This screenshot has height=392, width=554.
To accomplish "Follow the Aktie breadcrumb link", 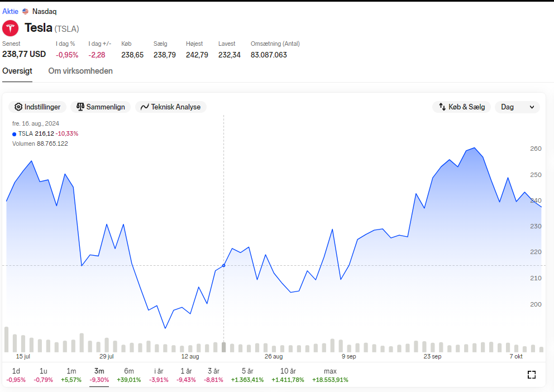I will click(10, 11).
